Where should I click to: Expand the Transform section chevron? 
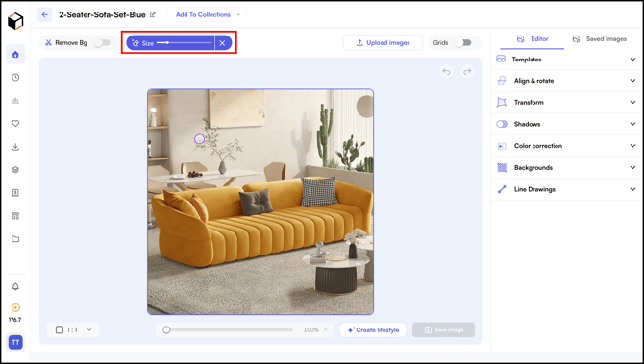click(x=632, y=102)
